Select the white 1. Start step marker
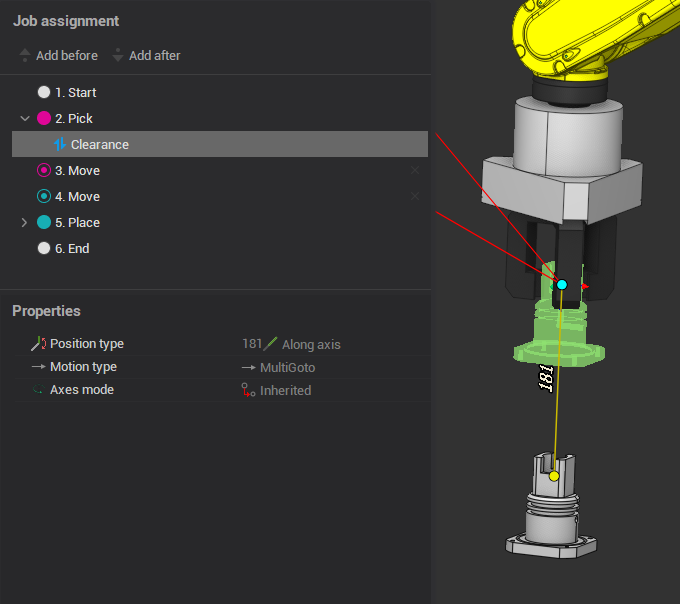This screenshot has height=604, width=680. (44, 93)
